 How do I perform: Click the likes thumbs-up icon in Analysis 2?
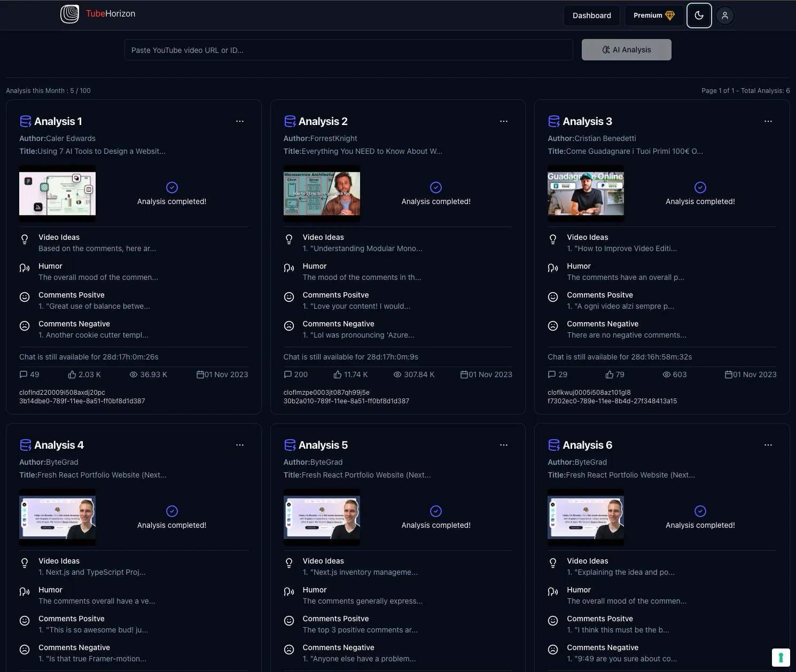(x=338, y=374)
